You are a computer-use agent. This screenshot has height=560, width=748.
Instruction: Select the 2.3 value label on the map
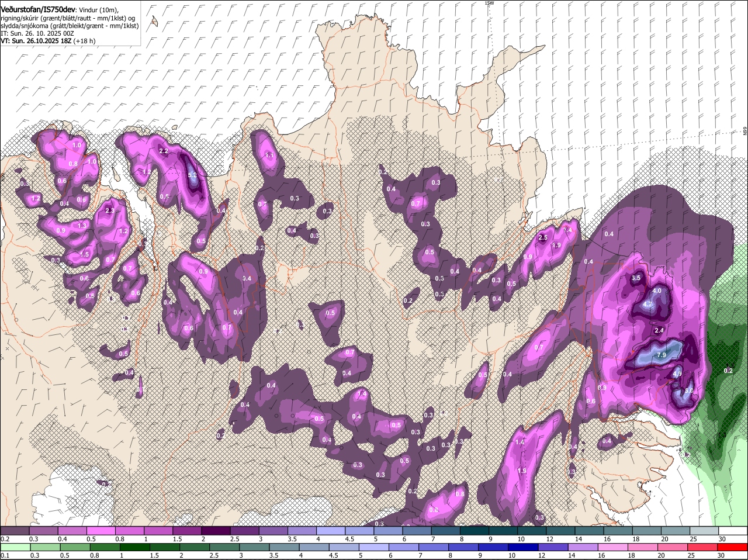click(110, 211)
